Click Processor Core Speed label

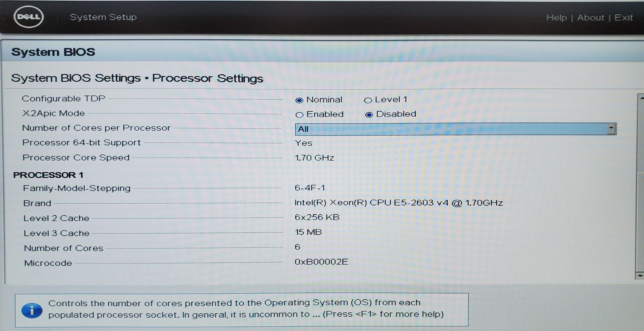[x=76, y=158]
